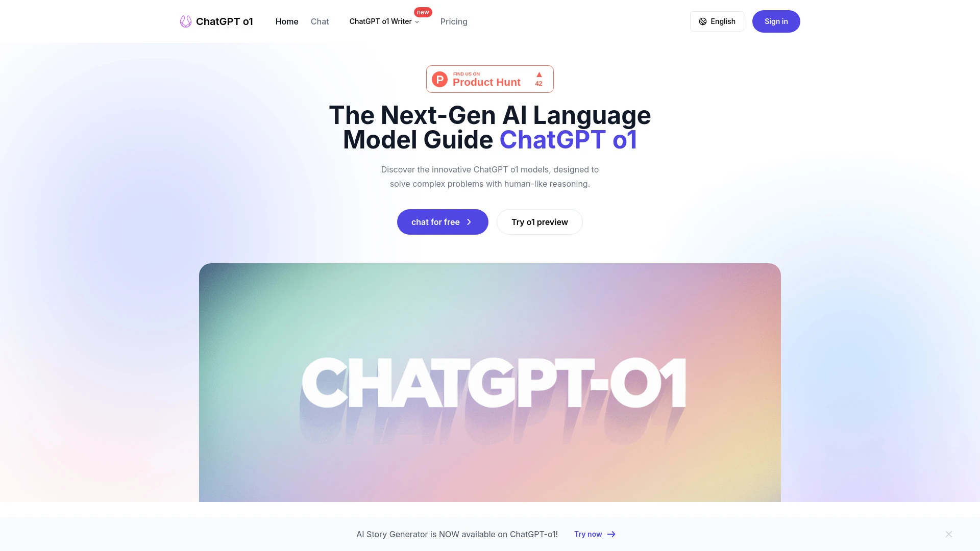980x551 pixels.
Task: Click the 'Try o1 preview' button
Action: (x=539, y=221)
